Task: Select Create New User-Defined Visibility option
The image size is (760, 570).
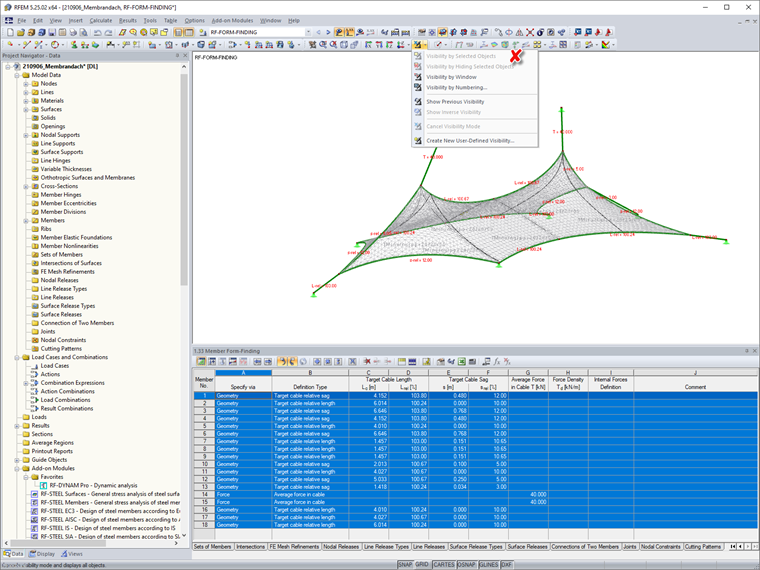Action: pyautogui.click(x=470, y=141)
